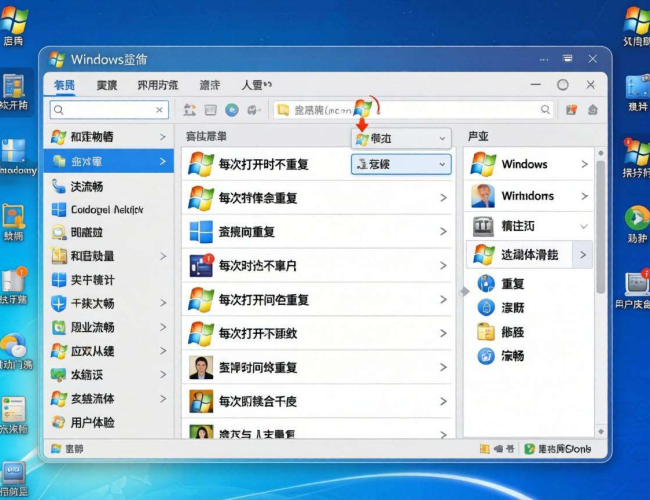Viewport: 650px width, 500px height.
Task: Select the highlighted blue sidebar item
Action: [x=109, y=161]
